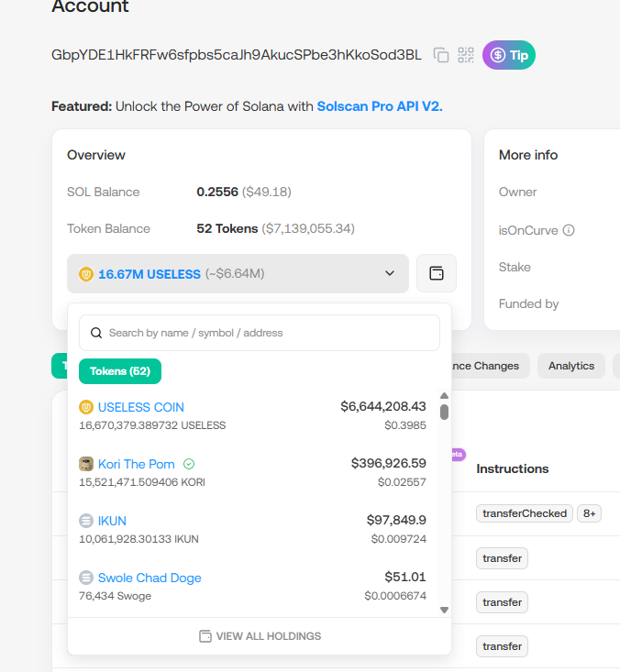This screenshot has height=672, width=620.
Task: Click the Instructions column header
Action: pos(513,468)
